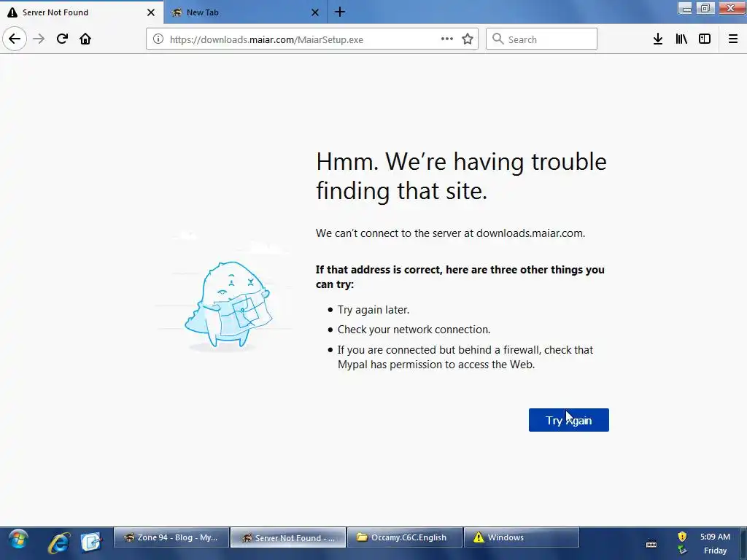
Task: Open the Windows warning taskbar item
Action: [522, 537]
